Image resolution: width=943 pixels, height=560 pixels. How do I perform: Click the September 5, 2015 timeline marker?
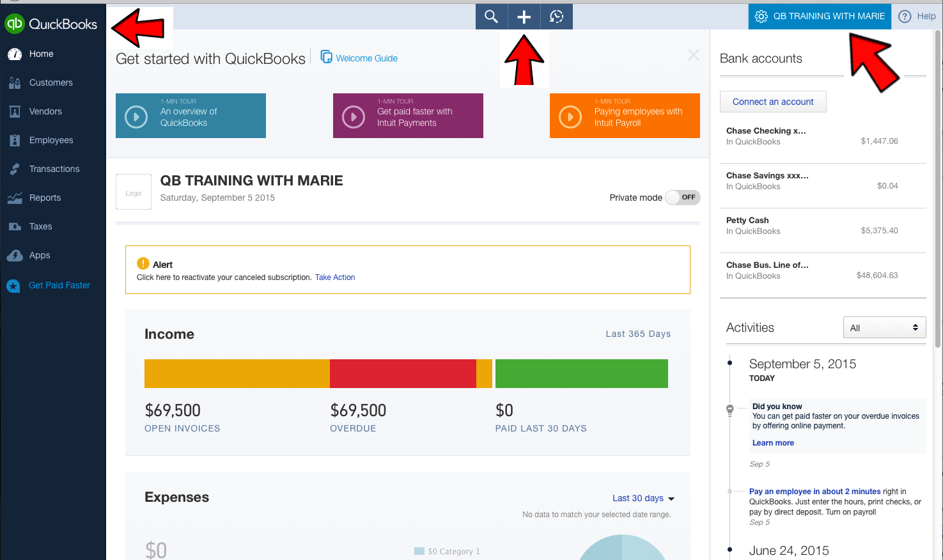pyautogui.click(x=729, y=363)
